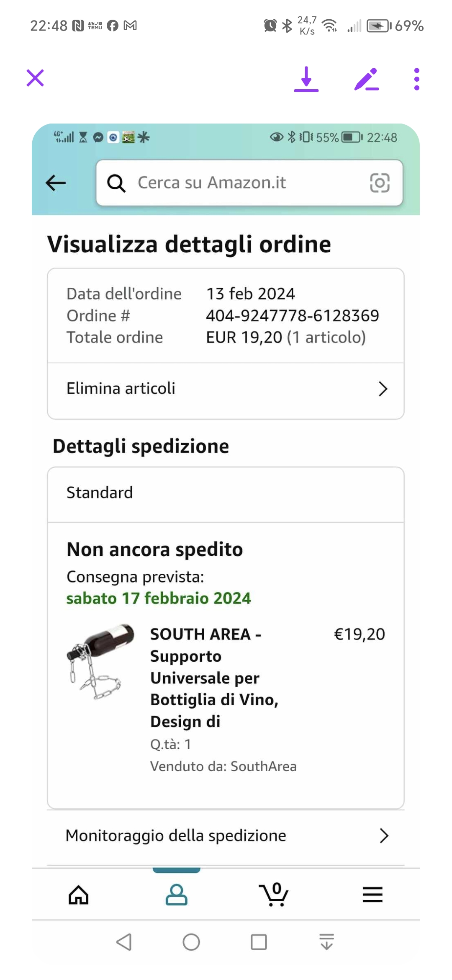Click the Cerca su Amazon.it search field

click(x=247, y=183)
